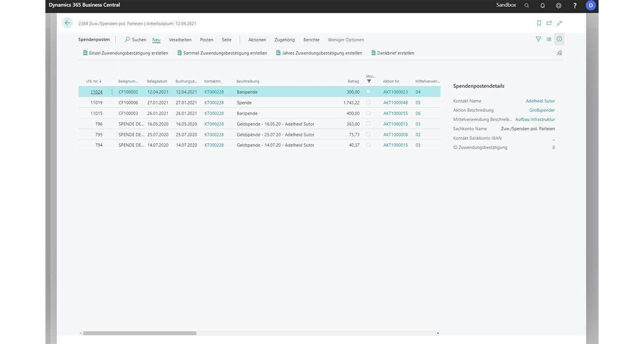Collapse the view with the shrink arrows icon

tap(559, 23)
